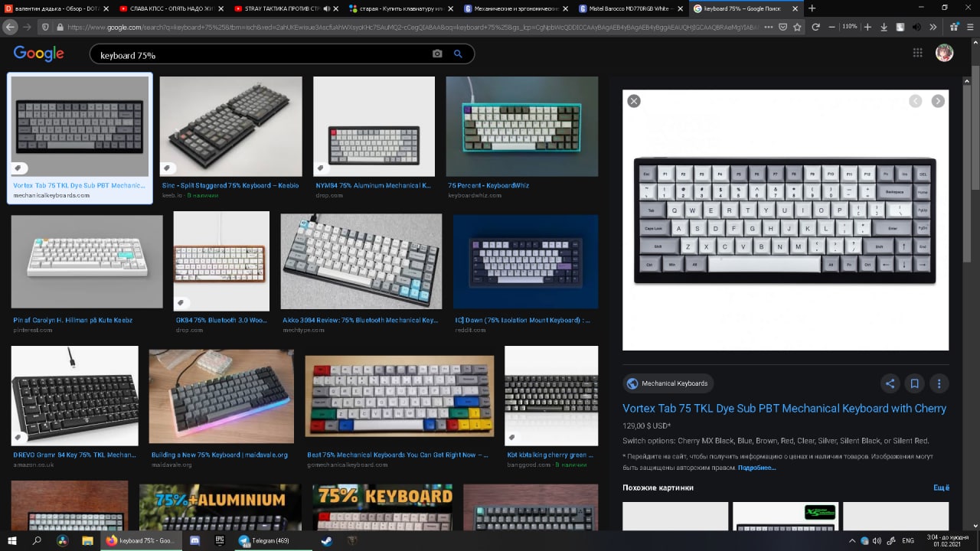Visit the Mechanical Keyboards source chip

click(668, 383)
